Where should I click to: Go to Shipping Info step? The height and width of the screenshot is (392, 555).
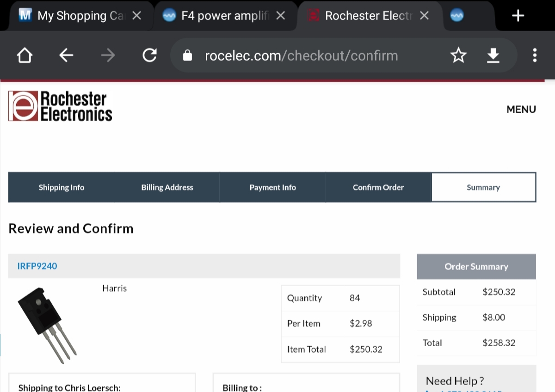tap(61, 187)
